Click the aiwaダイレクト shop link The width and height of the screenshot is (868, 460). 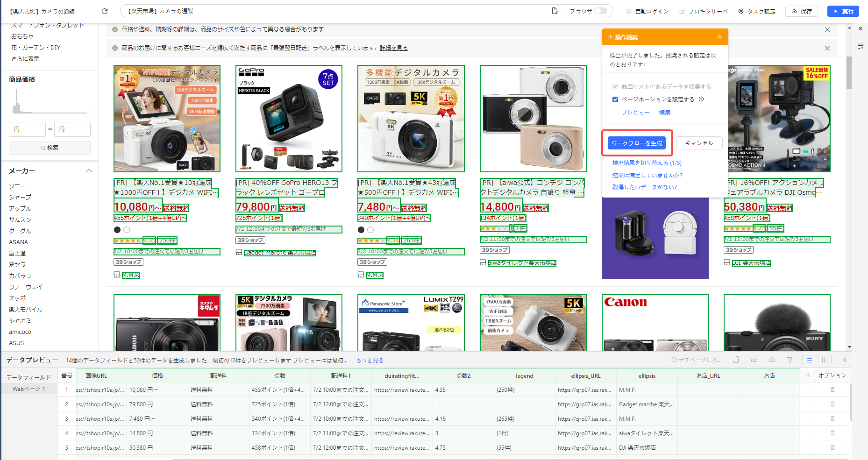click(x=522, y=263)
